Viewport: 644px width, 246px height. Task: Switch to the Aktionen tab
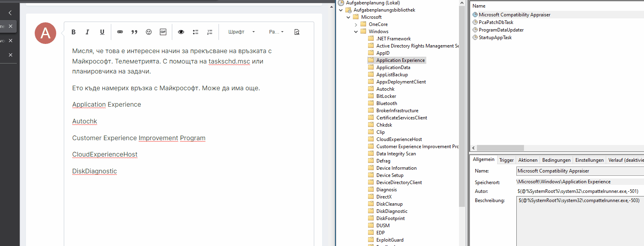(528, 160)
